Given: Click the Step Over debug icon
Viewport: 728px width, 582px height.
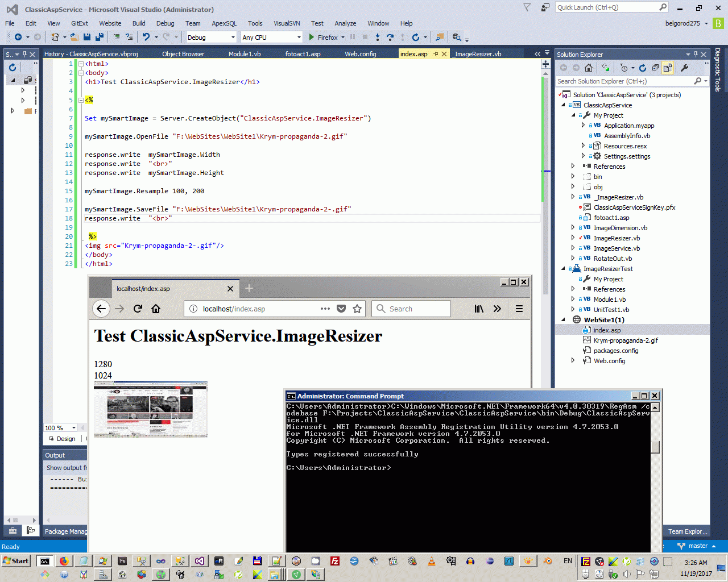Looking at the screenshot, I should (x=390, y=37).
